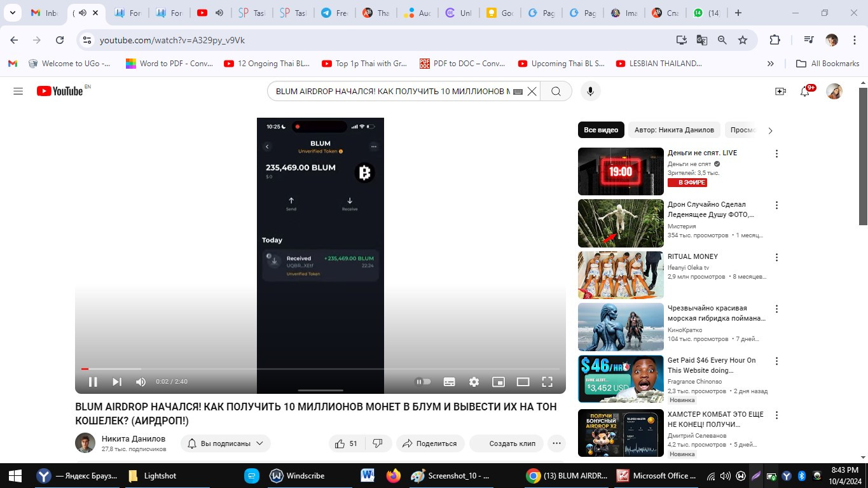This screenshot has height=488, width=868.
Task: Open options menu for 'Деньги не спят. LIVE'
Action: click(776, 153)
